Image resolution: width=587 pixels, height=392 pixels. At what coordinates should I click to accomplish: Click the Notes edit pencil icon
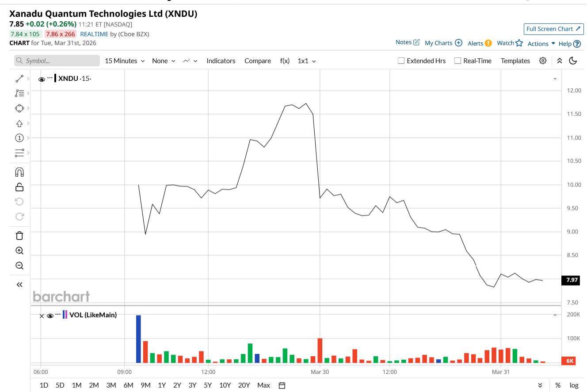pos(416,42)
